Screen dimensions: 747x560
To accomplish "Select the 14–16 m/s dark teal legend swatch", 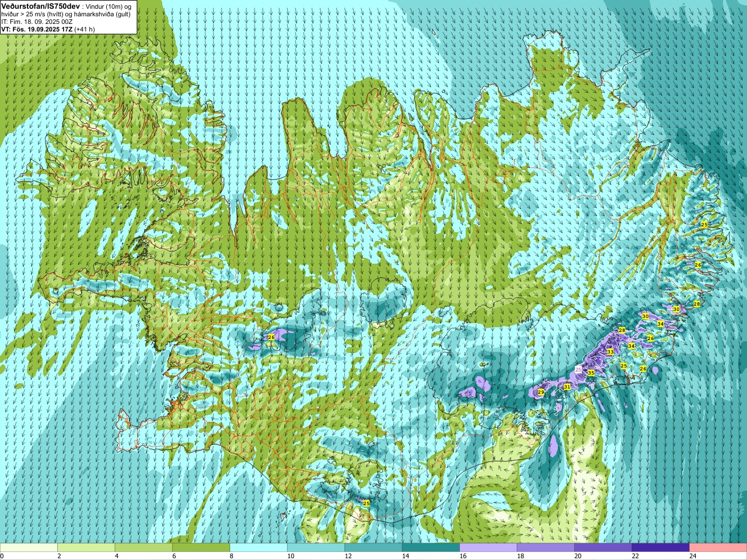I will pyautogui.click(x=431, y=548).
